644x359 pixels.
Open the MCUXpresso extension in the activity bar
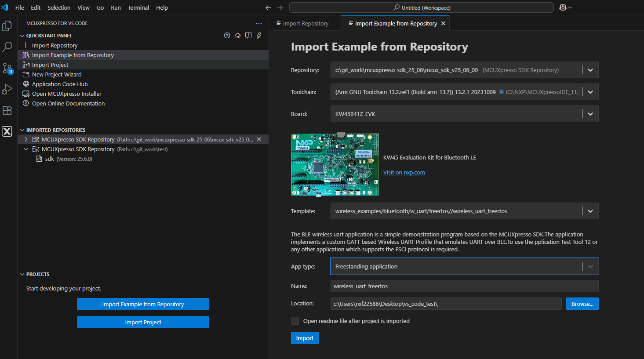tap(7, 131)
